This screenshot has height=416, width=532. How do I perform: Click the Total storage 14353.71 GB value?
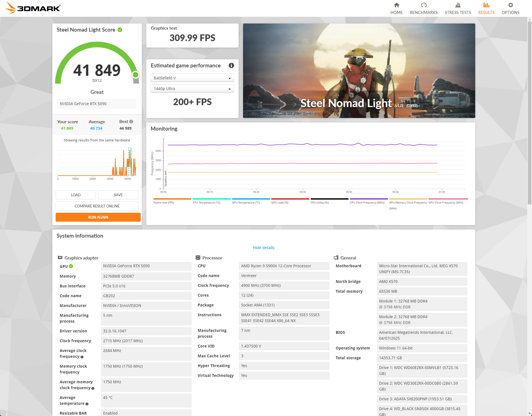[422, 358]
